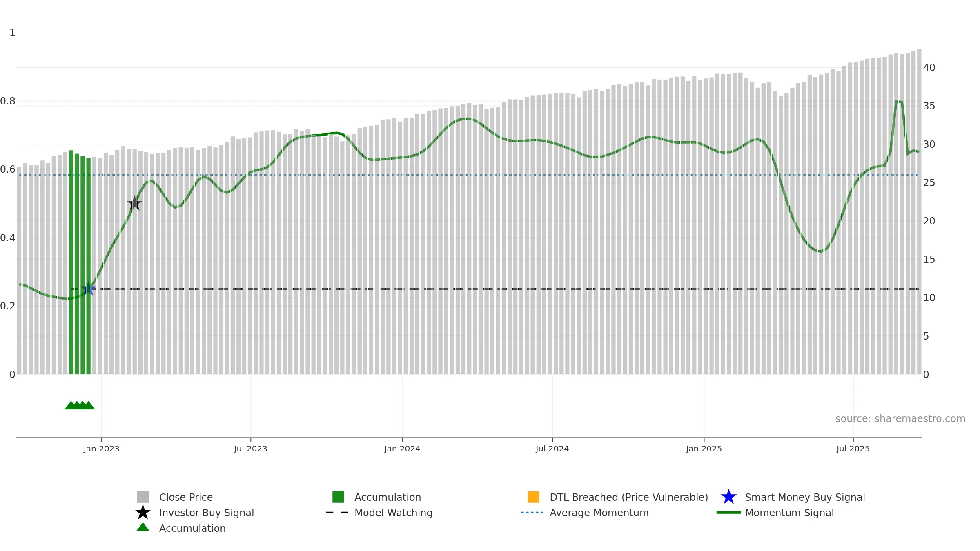The image size is (980, 551).
Task: Toggle the Momentum Signal legend entry
Action: (775, 513)
